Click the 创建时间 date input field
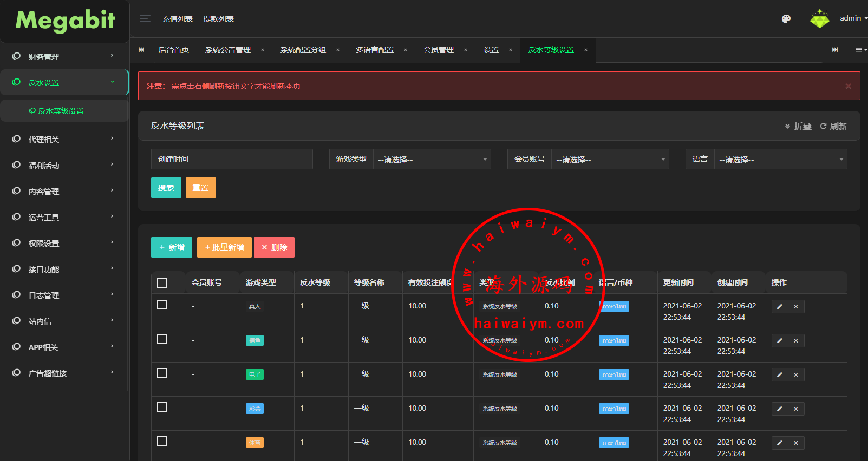Screen dimensions: 868x461 (x=253, y=160)
